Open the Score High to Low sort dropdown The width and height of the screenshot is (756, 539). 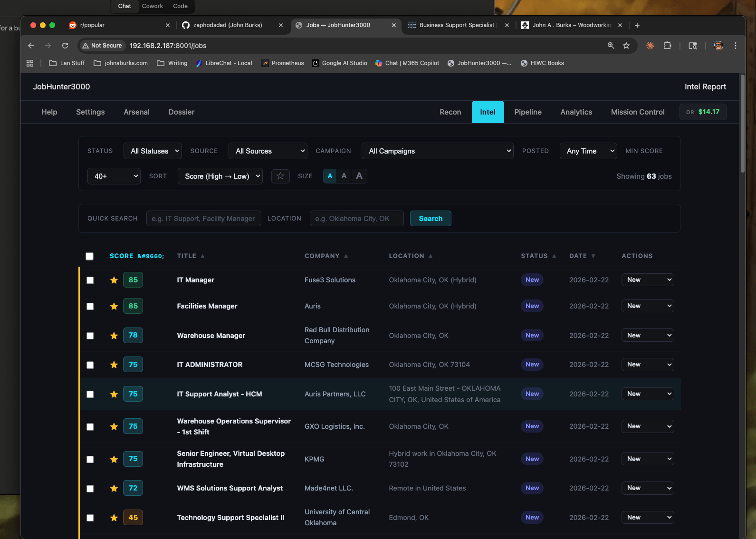220,176
